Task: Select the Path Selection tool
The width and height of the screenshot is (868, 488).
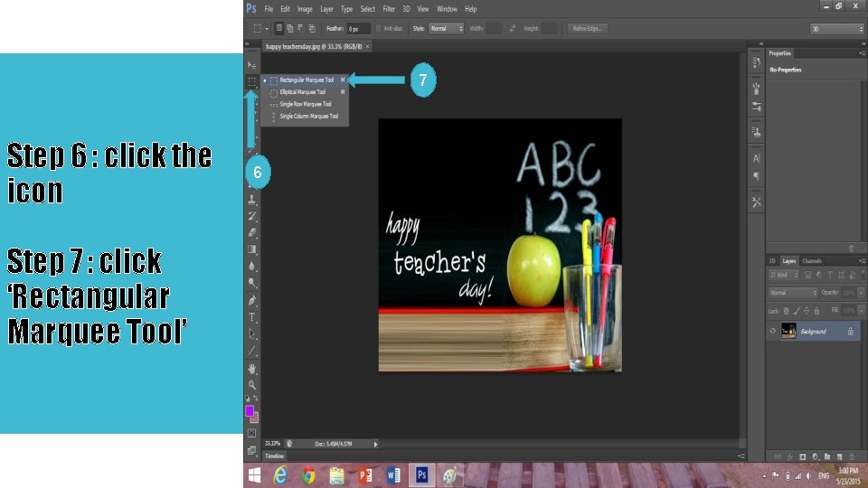Action: tap(252, 334)
